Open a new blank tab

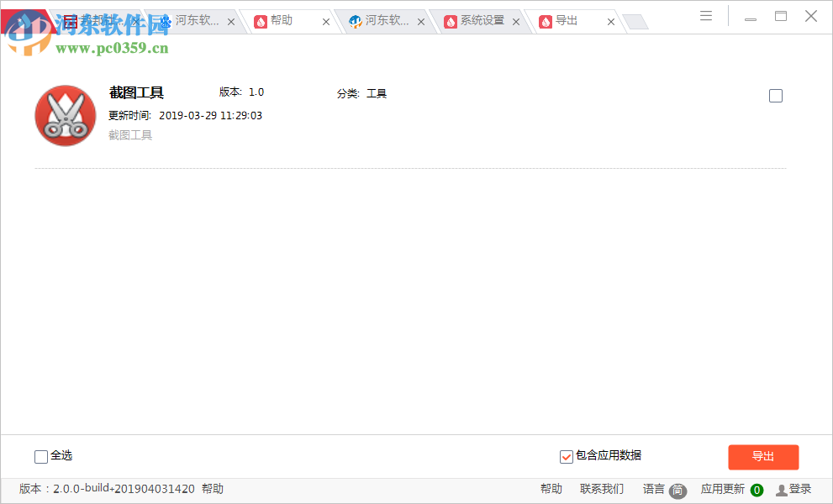[636, 21]
